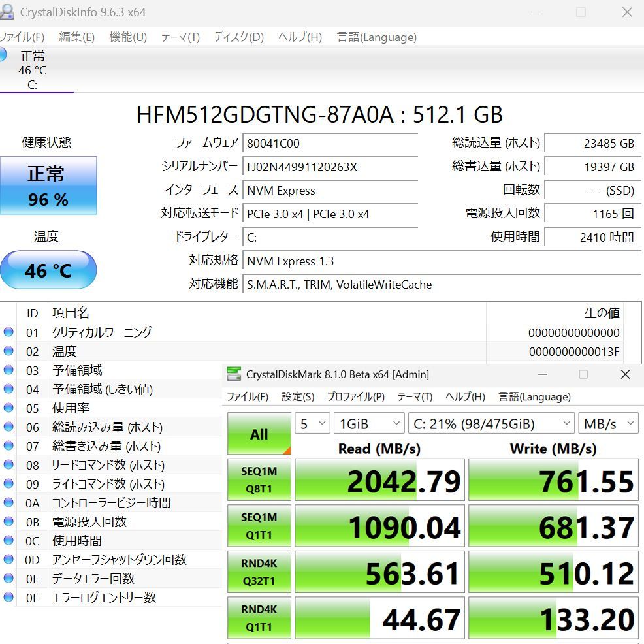
Task: Run the SEQ1M Q8T1 test button
Action: [259, 479]
